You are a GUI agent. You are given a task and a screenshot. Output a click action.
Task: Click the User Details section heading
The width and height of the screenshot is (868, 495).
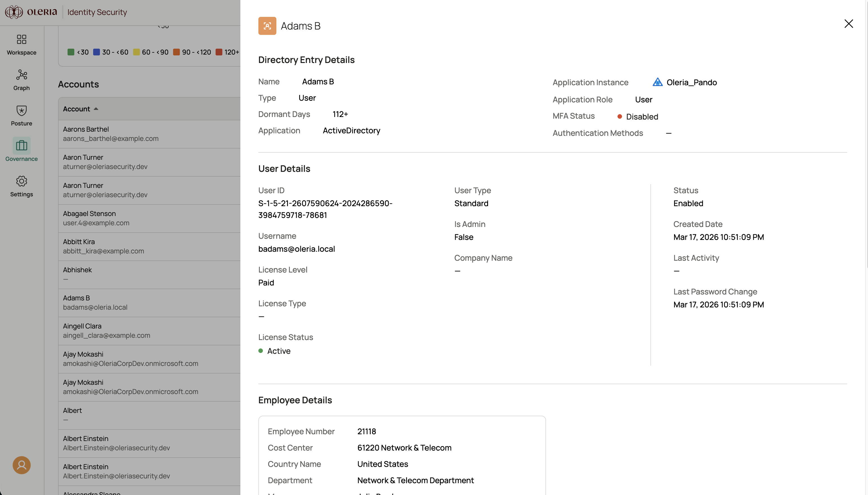284,169
